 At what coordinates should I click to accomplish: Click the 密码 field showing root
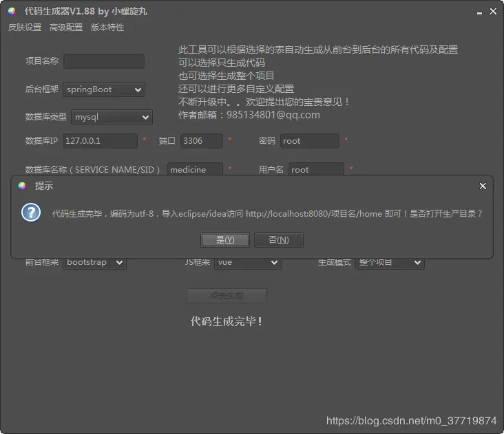310,141
